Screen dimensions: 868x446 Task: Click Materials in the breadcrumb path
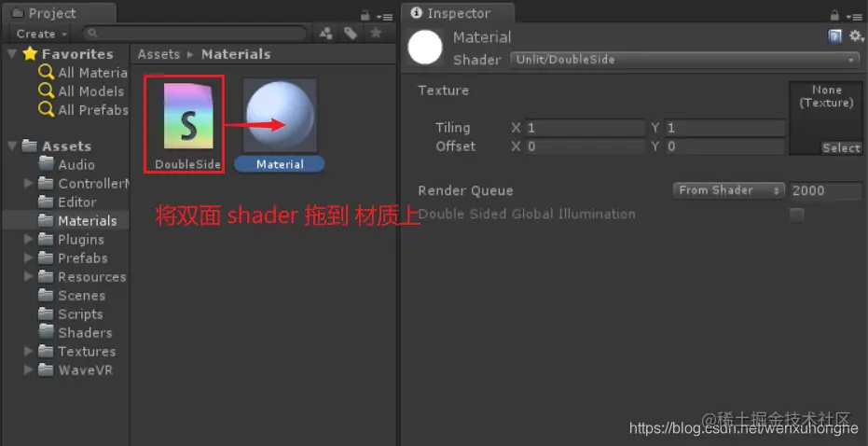click(x=237, y=54)
